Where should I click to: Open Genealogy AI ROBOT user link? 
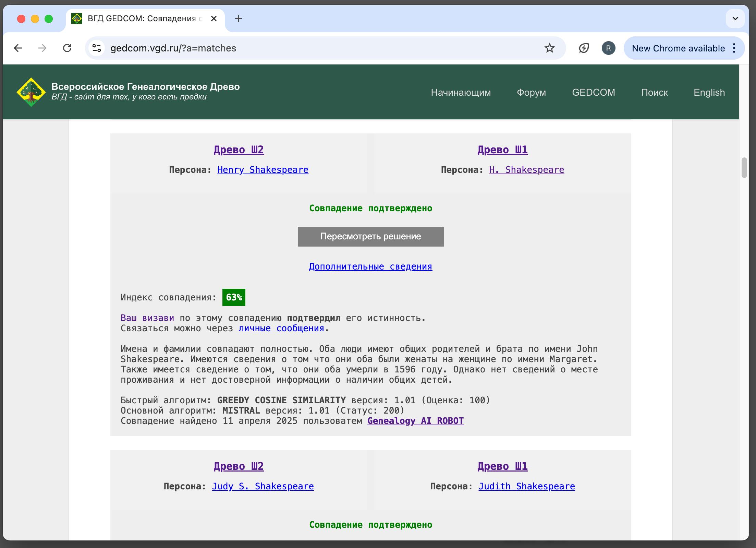pyautogui.click(x=415, y=421)
